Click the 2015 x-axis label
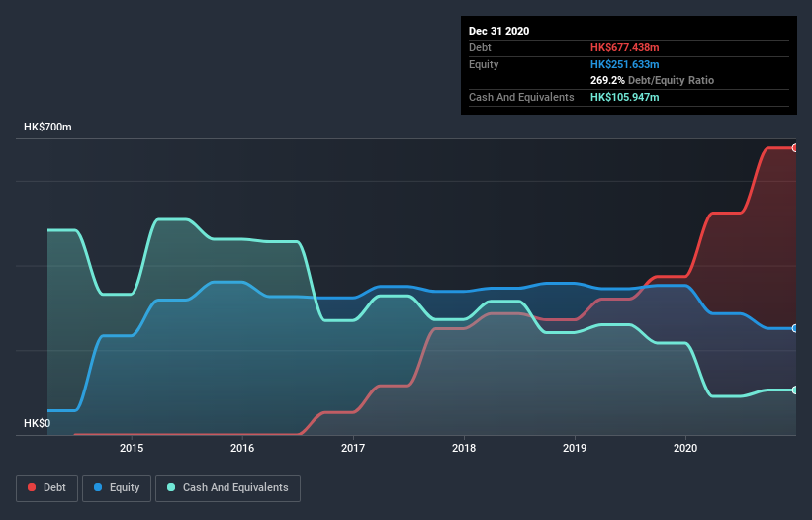812x520 pixels. click(x=132, y=448)
